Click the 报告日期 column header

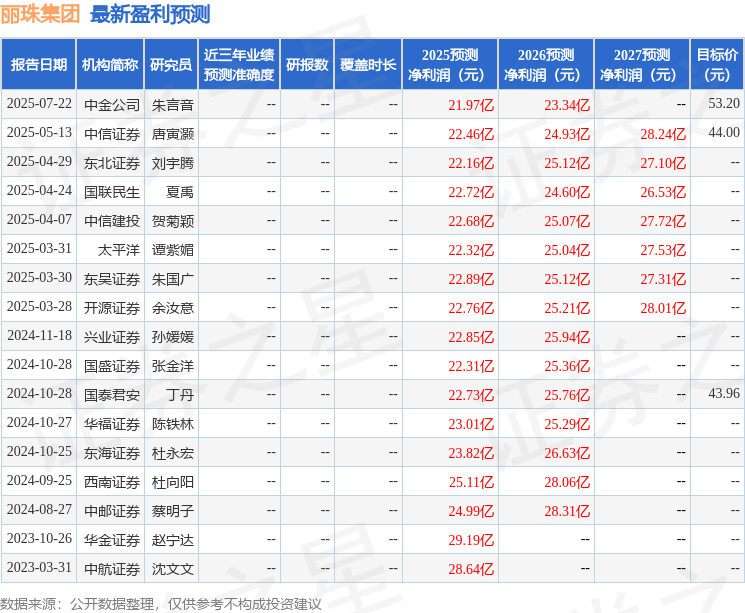38,65
